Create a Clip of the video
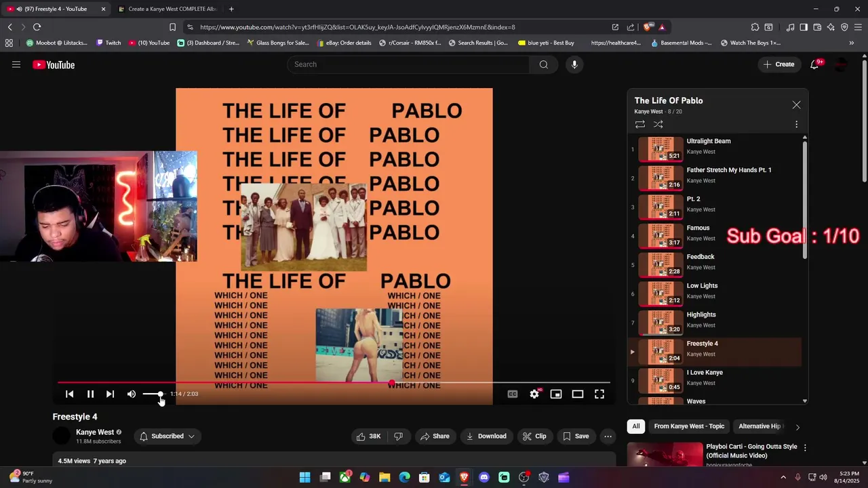Viewport: 868px width, 488px height. 534,436
